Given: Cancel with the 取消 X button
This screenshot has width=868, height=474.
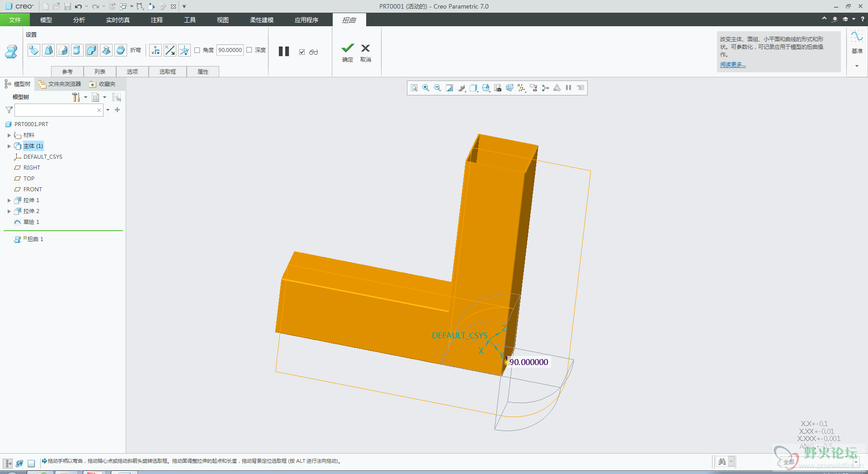Looking at the screenshot, I should coord(366,52).
